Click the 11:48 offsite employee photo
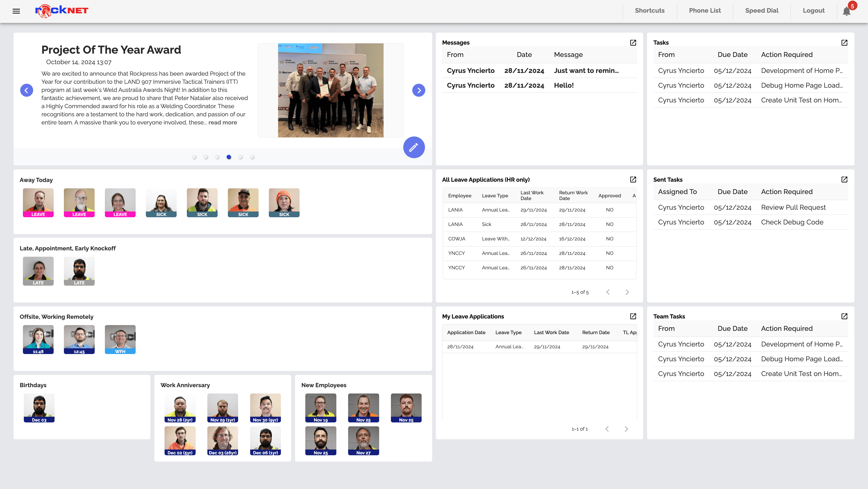 click(38, 340)
